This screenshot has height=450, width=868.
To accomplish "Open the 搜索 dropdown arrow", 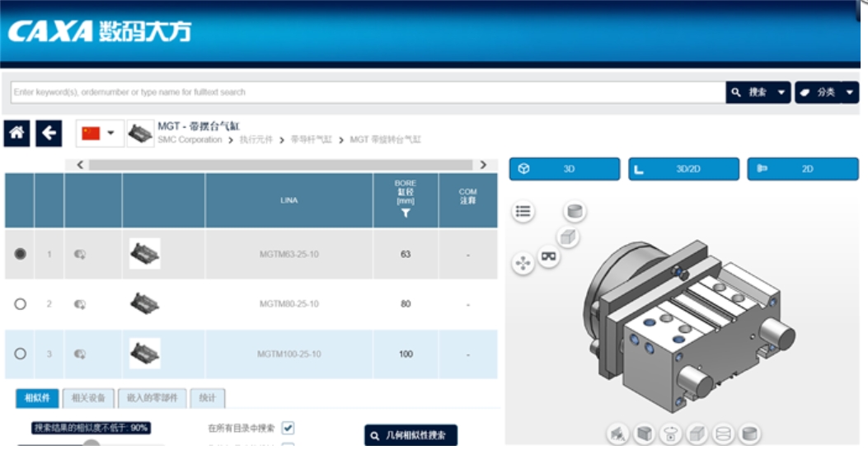I will pos(781,92).
